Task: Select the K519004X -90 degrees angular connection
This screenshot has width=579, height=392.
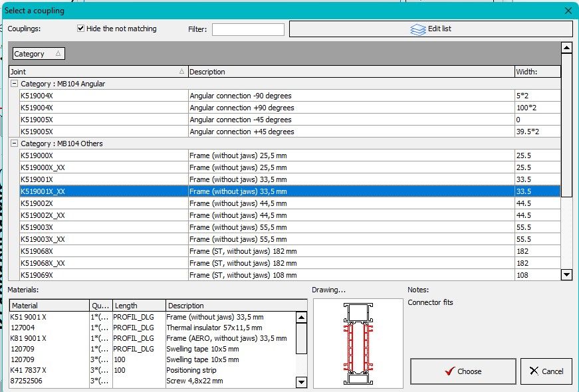Action: click(103, 96)
